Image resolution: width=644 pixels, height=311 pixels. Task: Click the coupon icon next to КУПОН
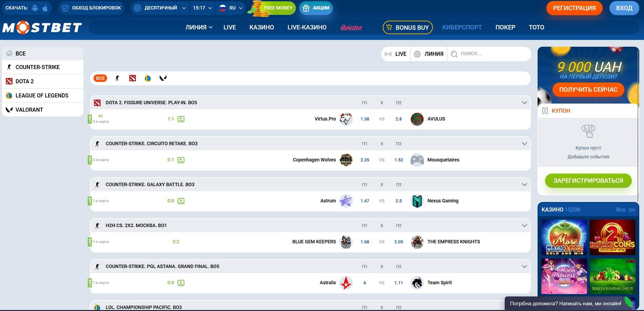coord(545,111)
